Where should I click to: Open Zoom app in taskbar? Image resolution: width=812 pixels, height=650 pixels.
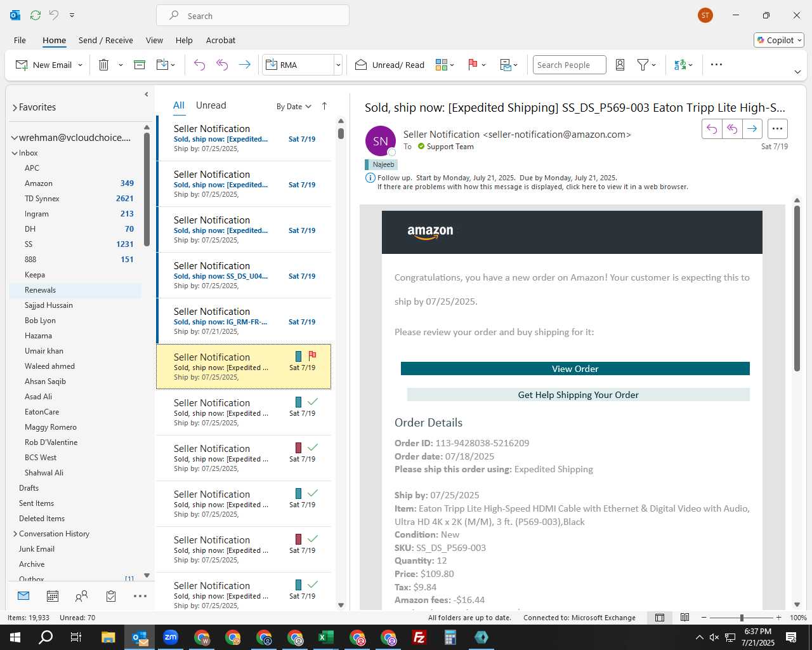(x=171, y=637)
